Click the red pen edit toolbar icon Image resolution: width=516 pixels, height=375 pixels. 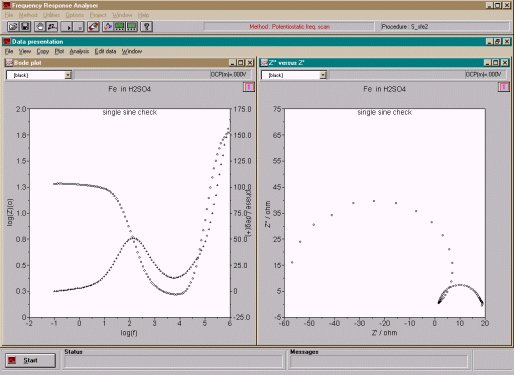pos(93,27)
